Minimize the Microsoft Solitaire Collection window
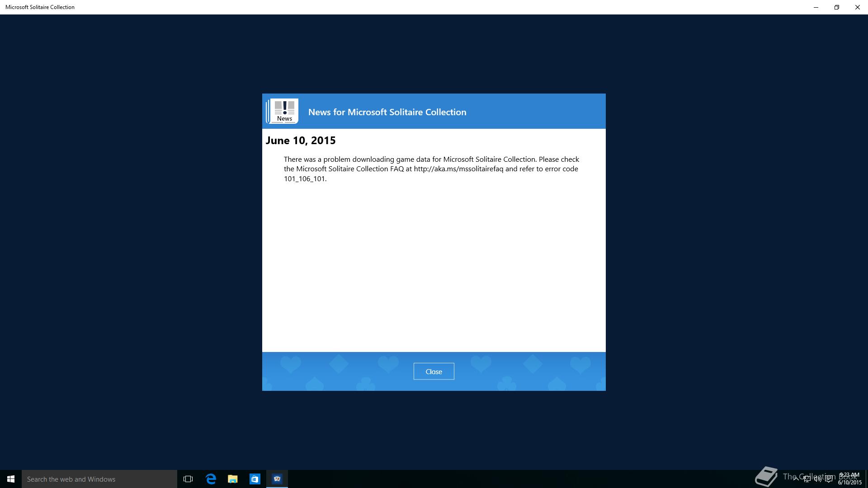This screenshot has height=488, width=868. tap(816, 7)
